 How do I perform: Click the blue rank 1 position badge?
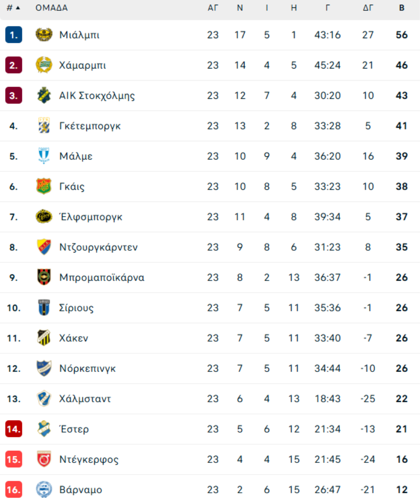coord(14,35)
